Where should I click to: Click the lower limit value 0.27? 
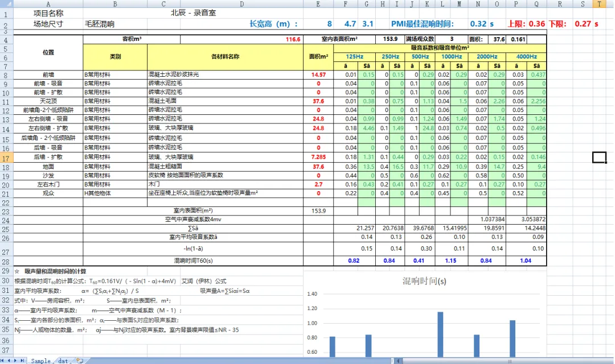point(583,24)
